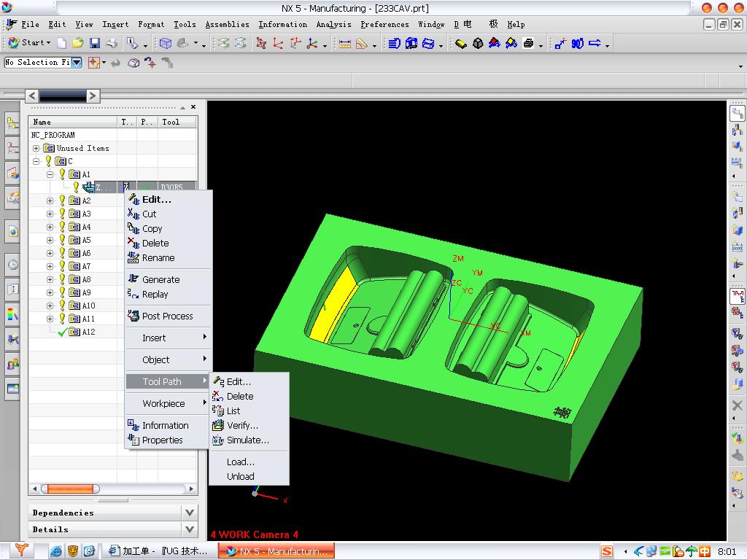Image resolution: width=747 pixels, height=560 pixels.
Task: Open the Start application menu
Action: coord(29,43)
